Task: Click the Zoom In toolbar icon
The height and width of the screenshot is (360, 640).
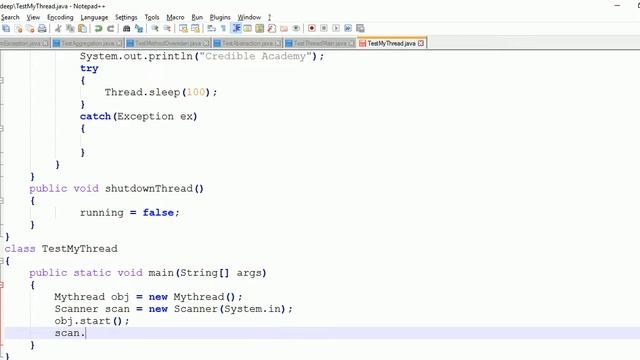Action: pos(155,28)
